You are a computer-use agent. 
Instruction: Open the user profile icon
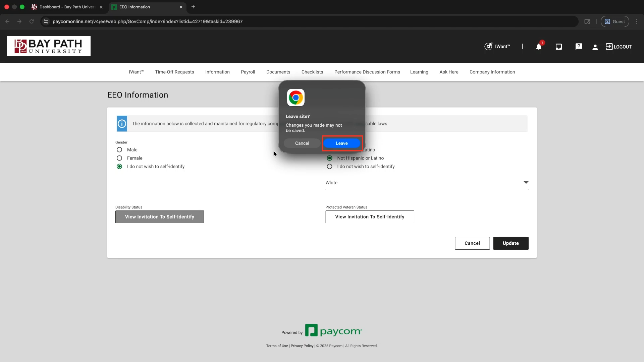coord(595,47)
